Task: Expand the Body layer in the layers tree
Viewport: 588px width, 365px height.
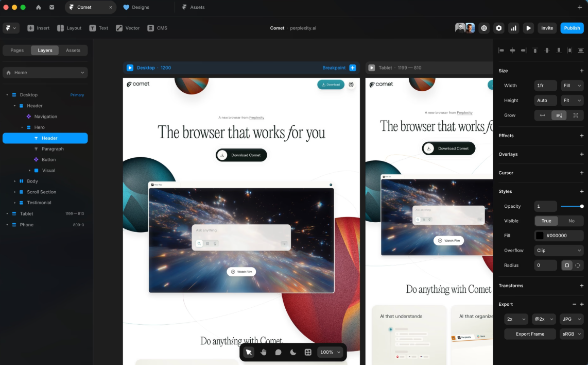Action: click(x=16, y=181)
